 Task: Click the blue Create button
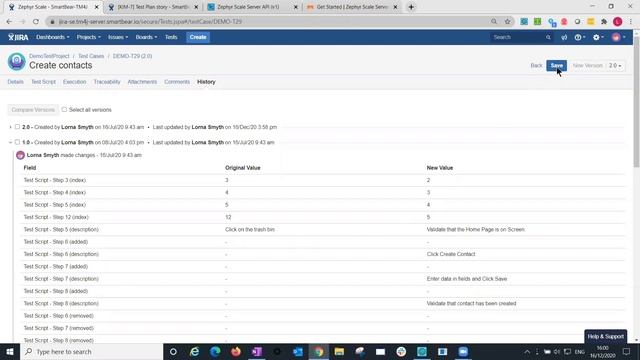pyautogui.click(x=198, y=37)
